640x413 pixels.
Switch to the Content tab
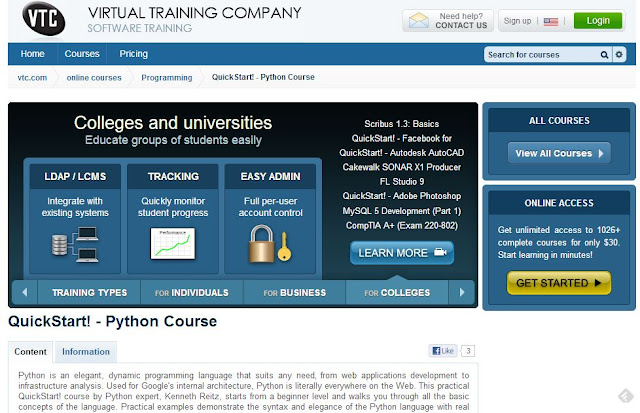pos(30,352)
